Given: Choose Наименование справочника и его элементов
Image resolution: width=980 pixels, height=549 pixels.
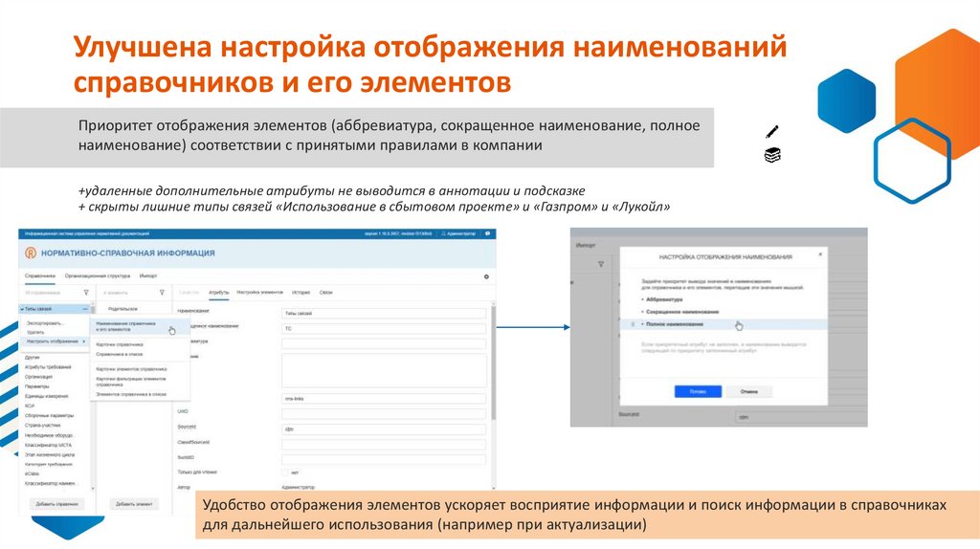Looking at the screenshot, I should 139,326.
